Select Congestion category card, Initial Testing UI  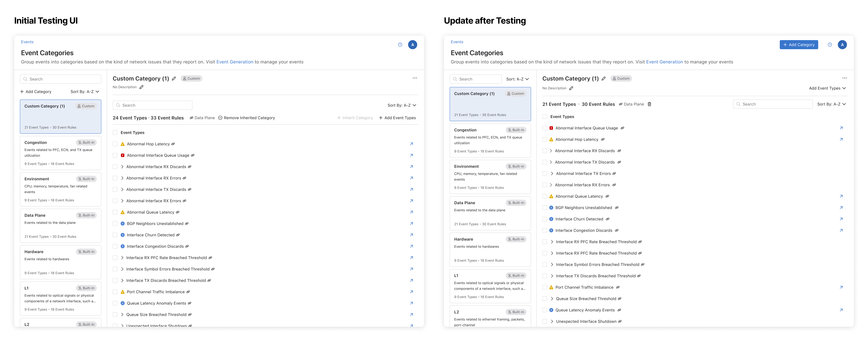click(61, 153)
